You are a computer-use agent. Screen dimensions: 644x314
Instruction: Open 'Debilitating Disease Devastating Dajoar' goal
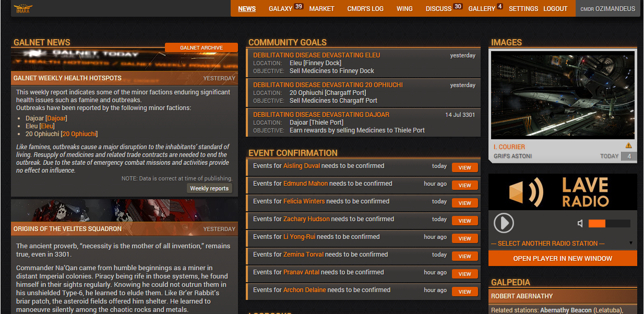[321, 114]
